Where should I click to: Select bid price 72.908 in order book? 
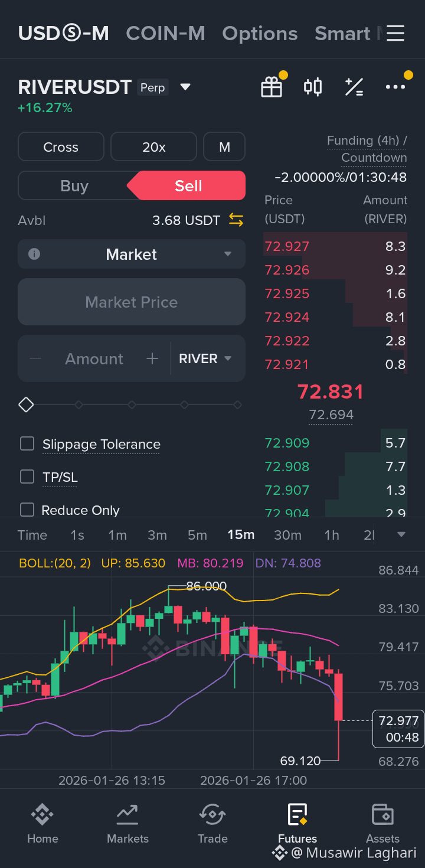(287, 466)
